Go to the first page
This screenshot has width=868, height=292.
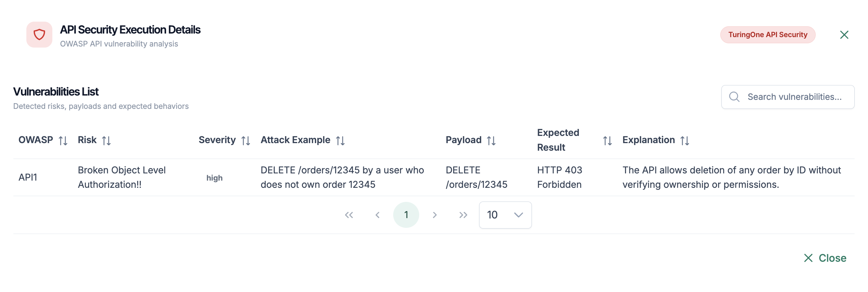(349, 215)
